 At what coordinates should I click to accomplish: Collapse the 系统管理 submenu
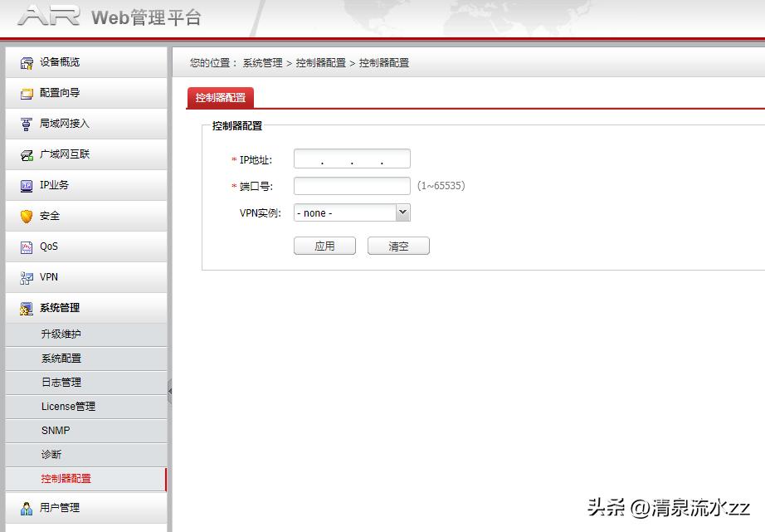click(x=60, y=307)
